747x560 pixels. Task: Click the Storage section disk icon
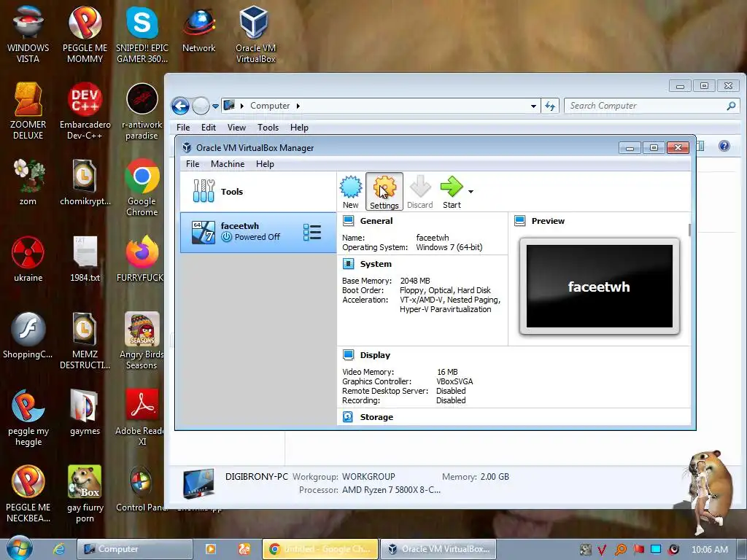(x=348, y=417)
